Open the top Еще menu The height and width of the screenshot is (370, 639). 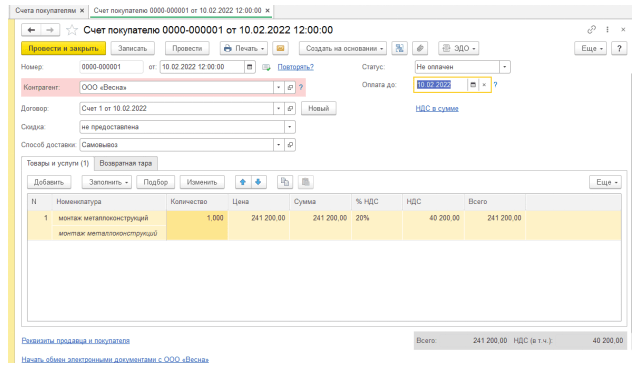pos(591,48)
